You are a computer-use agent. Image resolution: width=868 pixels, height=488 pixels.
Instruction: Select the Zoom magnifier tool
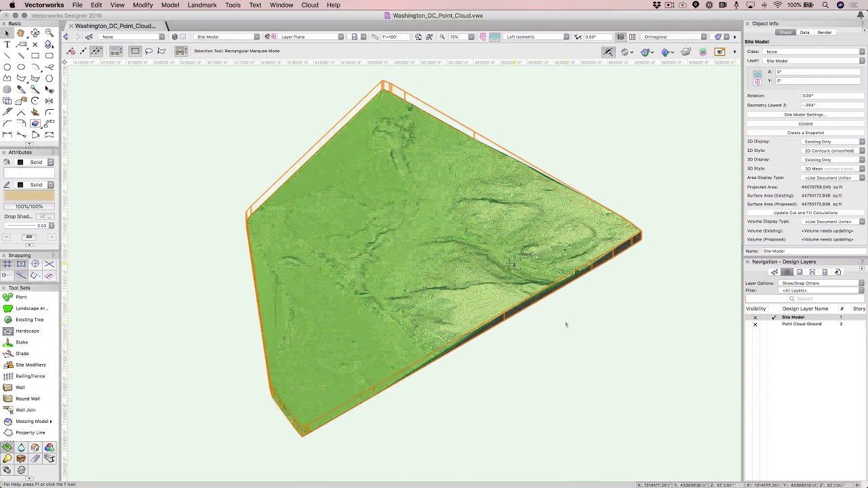point(49,33)
